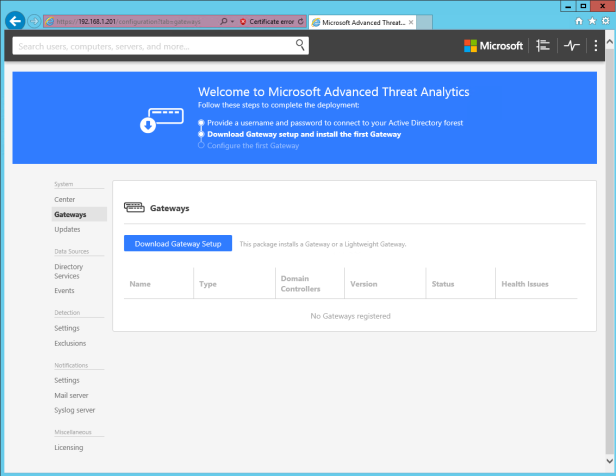Click the Gateways heading icon
616x476 pixels.
(134, 207)
